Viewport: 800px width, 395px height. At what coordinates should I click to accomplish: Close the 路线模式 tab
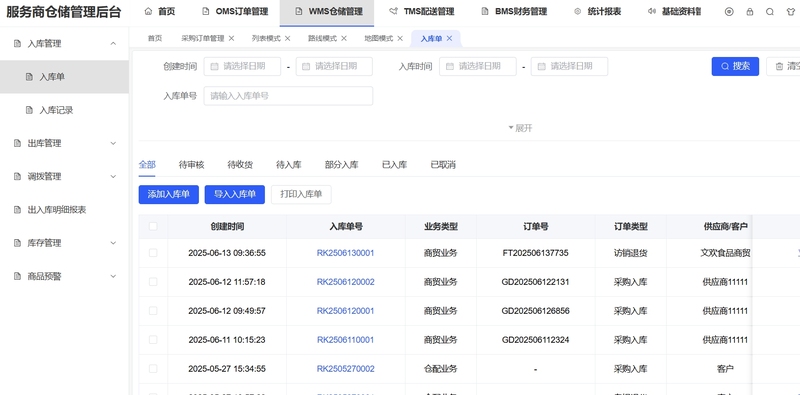click(x=343, y=38)
